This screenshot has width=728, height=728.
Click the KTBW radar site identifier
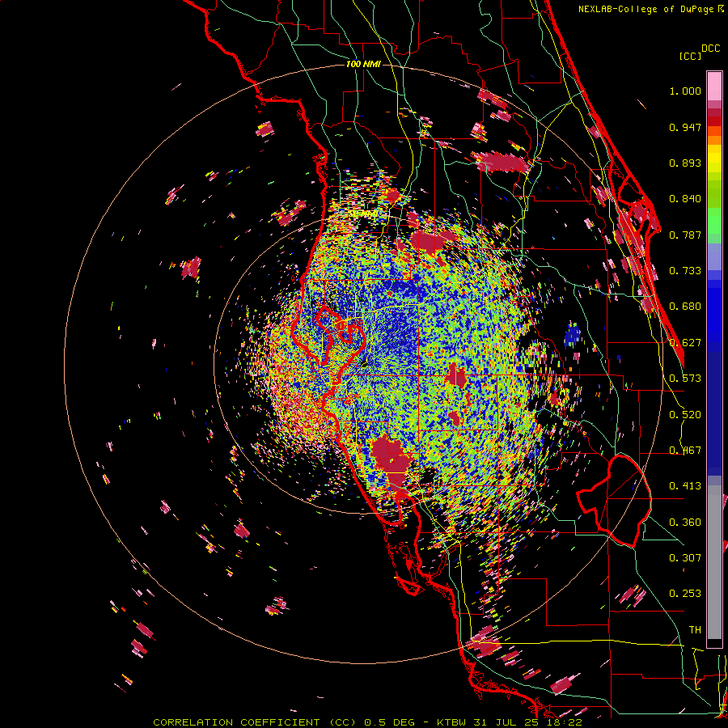[453, 722]
